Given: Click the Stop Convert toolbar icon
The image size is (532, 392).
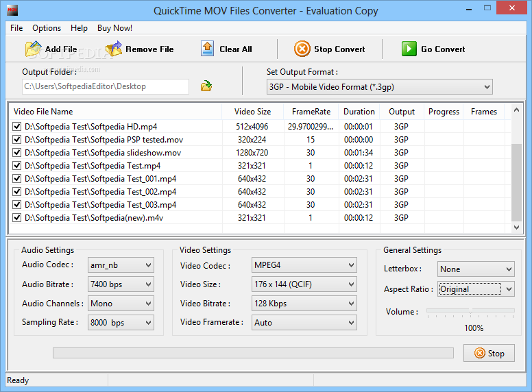Looking at the screenshot, I should pyautogui.click(x=302, y=49).
